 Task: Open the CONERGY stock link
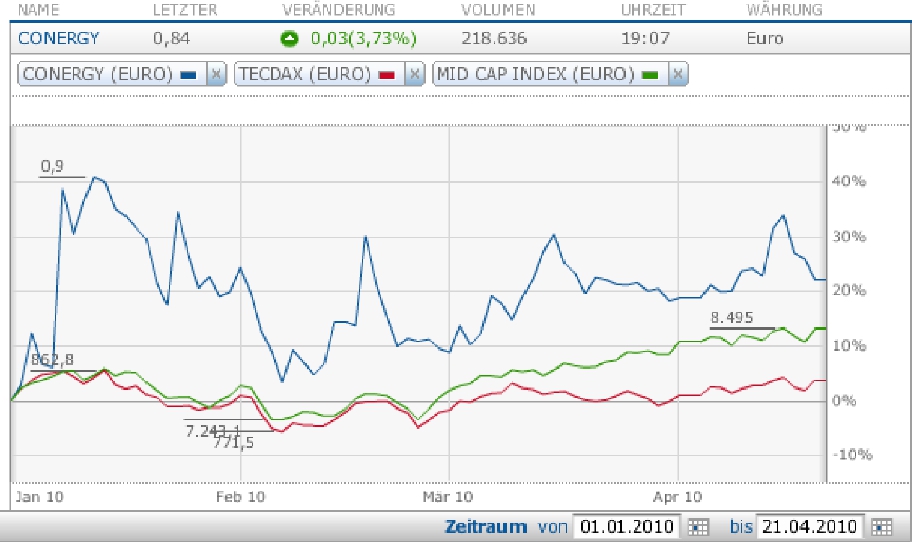coord(59,38)
